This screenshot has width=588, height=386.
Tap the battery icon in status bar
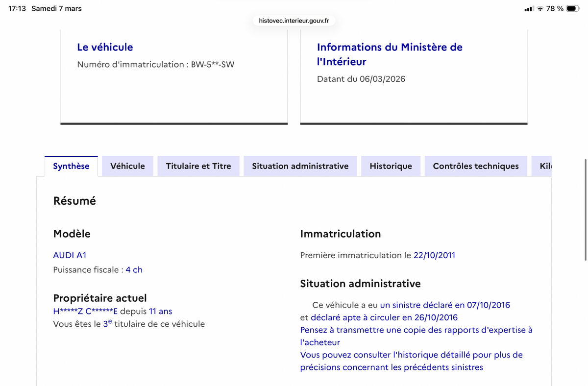click(572, 8)
